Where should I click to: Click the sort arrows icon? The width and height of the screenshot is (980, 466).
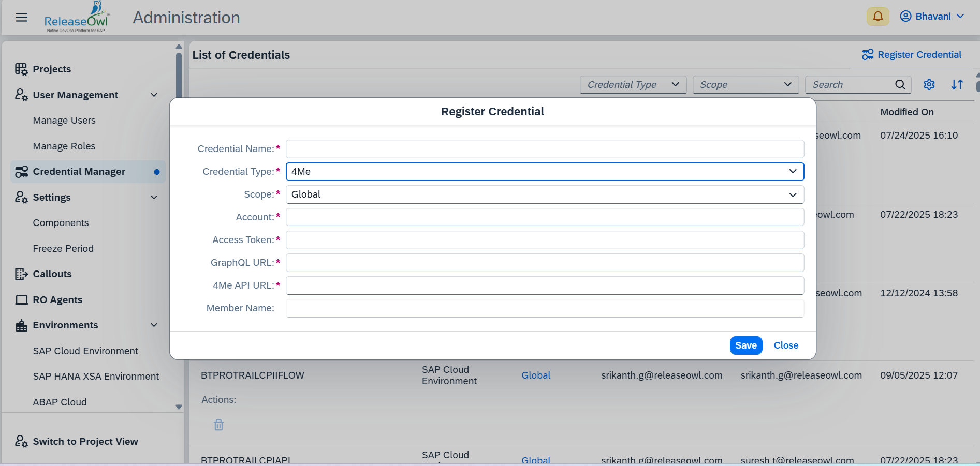coord(957,85)
